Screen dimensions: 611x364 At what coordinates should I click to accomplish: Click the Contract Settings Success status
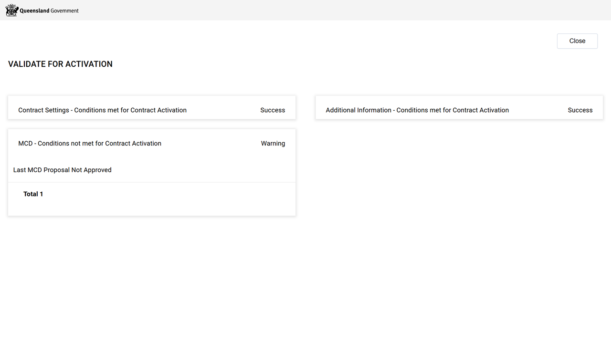coord(273,110)
